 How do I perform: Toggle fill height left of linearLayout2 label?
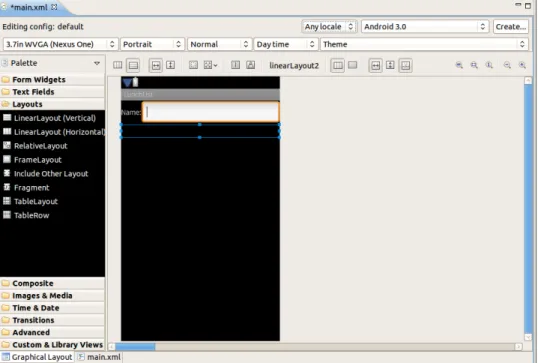(171, 65)
